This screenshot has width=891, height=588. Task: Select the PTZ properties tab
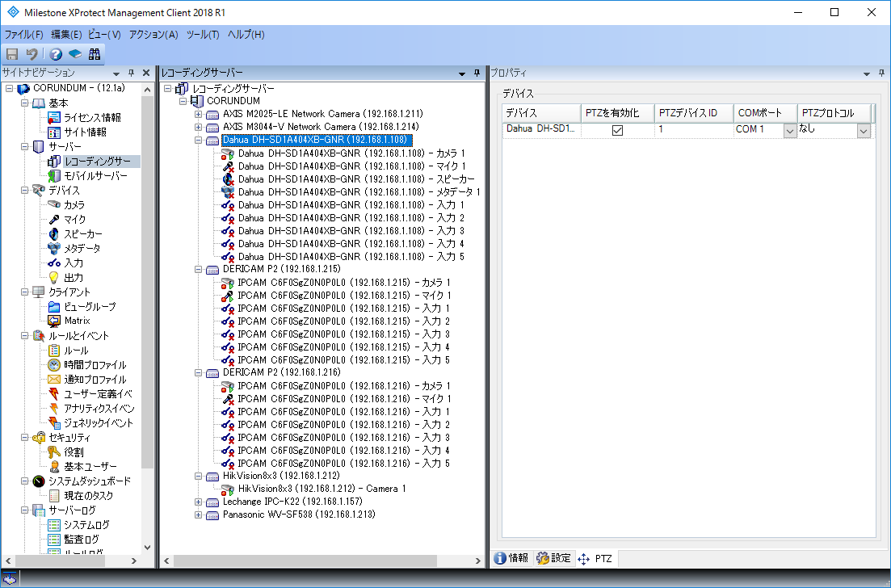(x=596, y=558)
